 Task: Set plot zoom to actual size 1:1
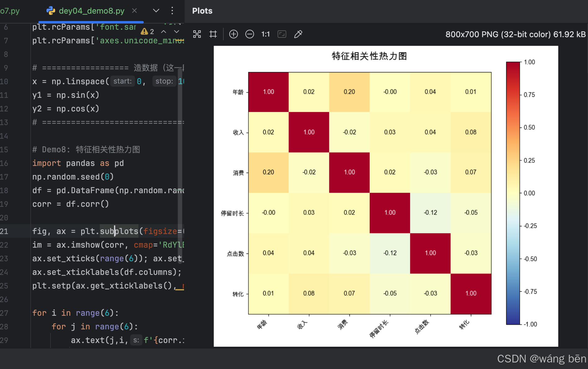pyautogui.click(x=265, y=34)
